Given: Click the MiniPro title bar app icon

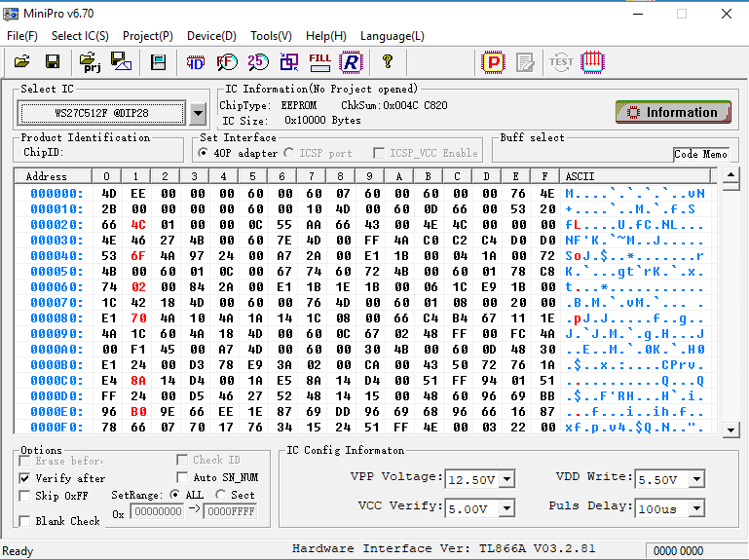Looking at the screenshot, I should pos(11,14).
